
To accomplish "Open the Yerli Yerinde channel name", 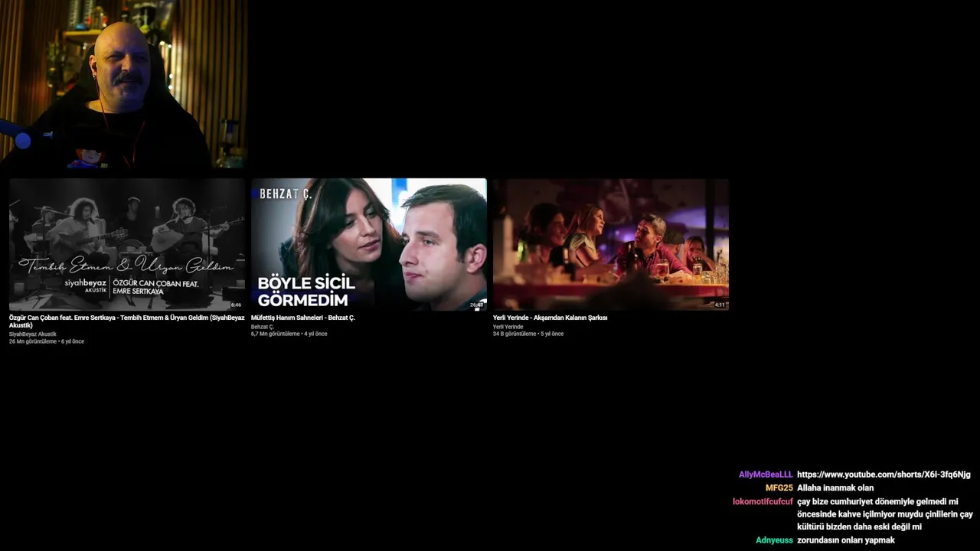I will coord(508,327).
